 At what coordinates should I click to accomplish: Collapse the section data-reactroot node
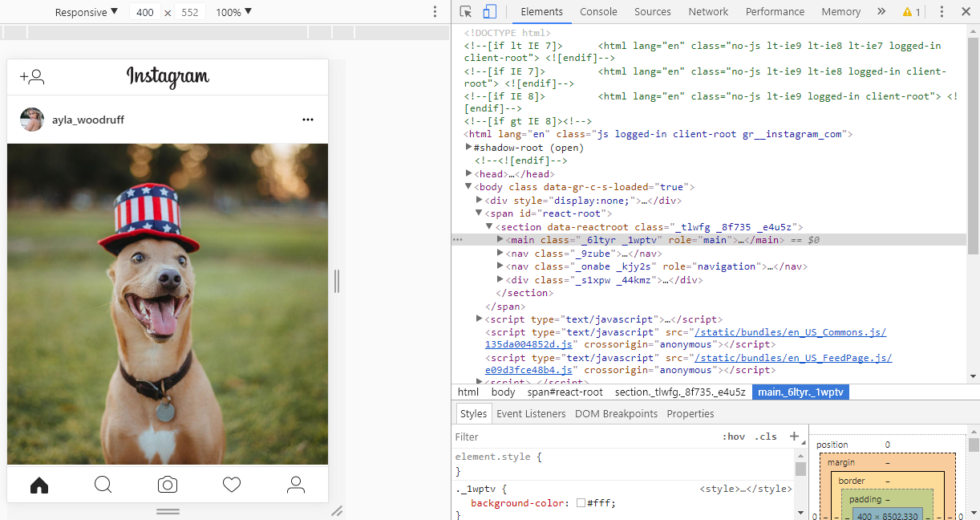click(x=490, y=227)
